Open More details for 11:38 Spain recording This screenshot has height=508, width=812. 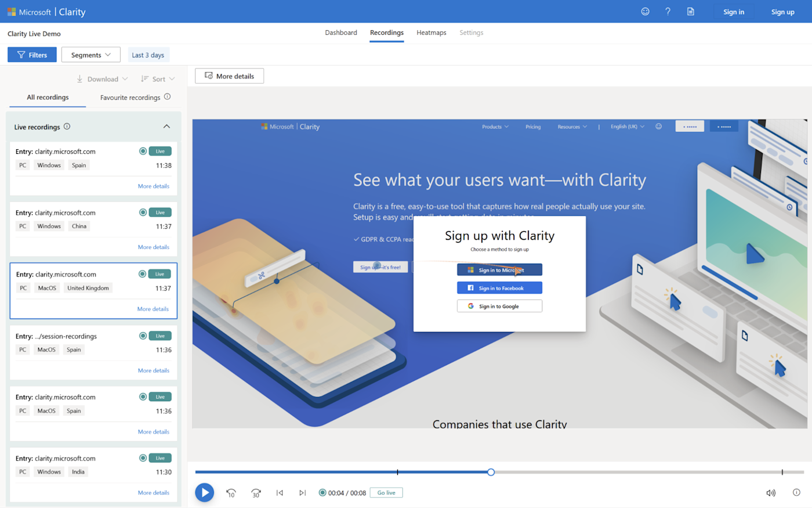(154, 186)
